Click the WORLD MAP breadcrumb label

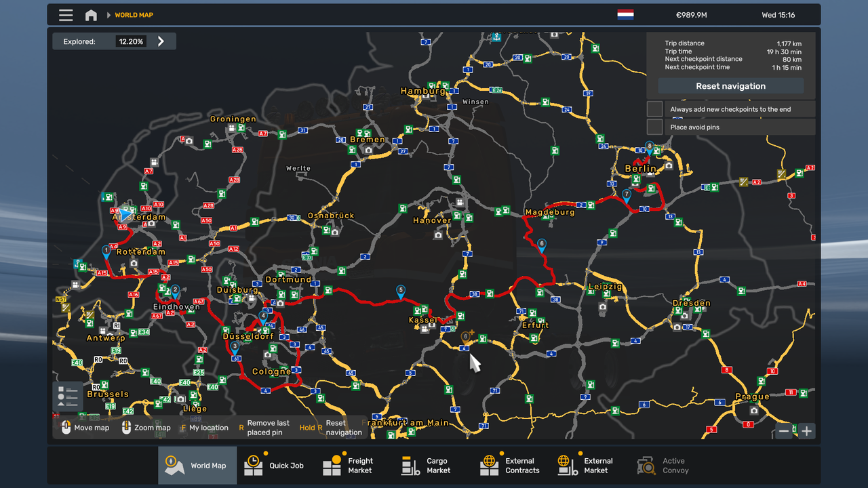click(134, 15)
